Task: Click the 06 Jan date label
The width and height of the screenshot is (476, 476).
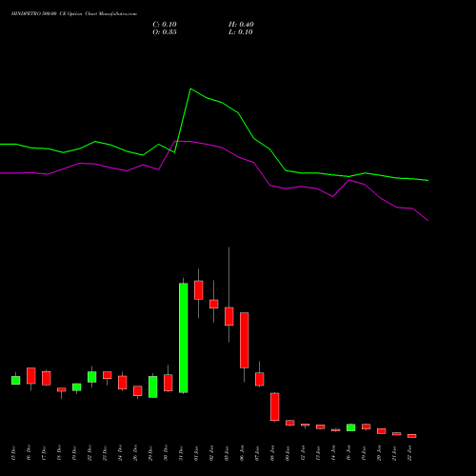Action: [242, 453]
